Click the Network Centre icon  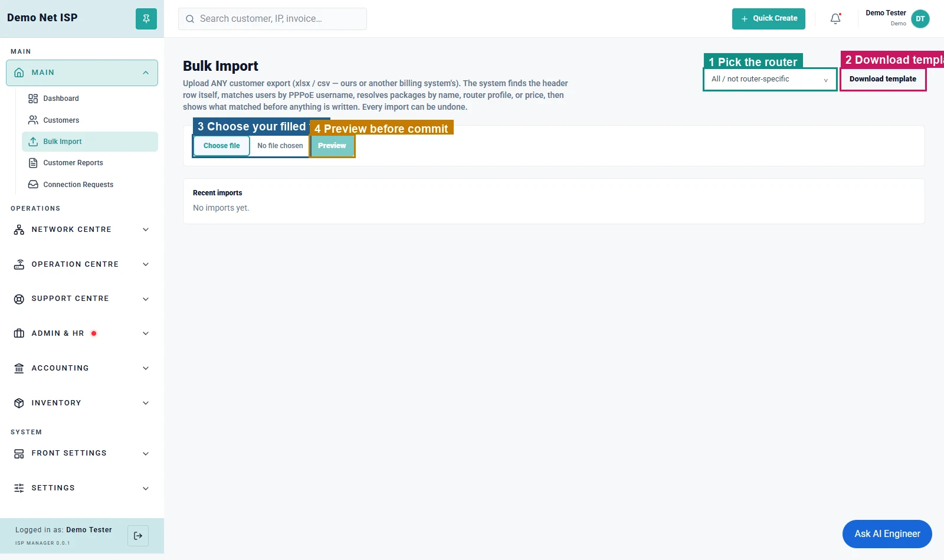[19, 230]
